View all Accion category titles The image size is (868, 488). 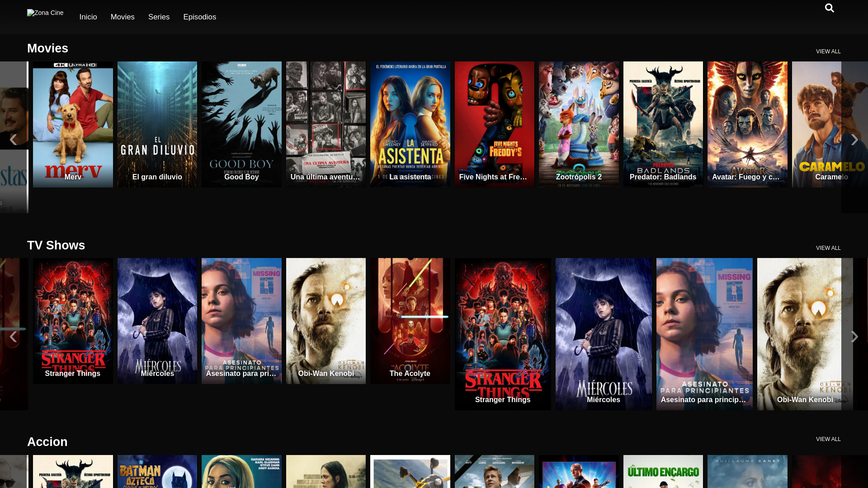pyautogui.click(x=828, y=439)
